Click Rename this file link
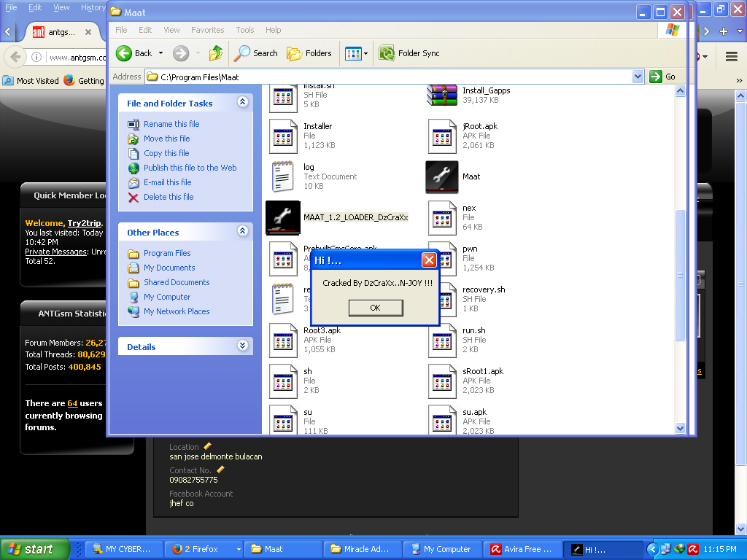Image resolution: width=747 pixels, height=560 pixels. click(x=171, y=124)
